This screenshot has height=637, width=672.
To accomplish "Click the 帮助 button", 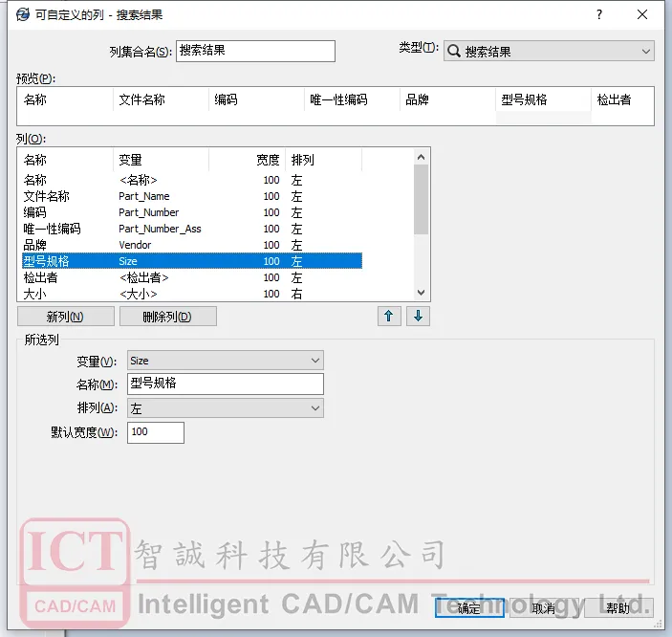I will pos(618,608).
